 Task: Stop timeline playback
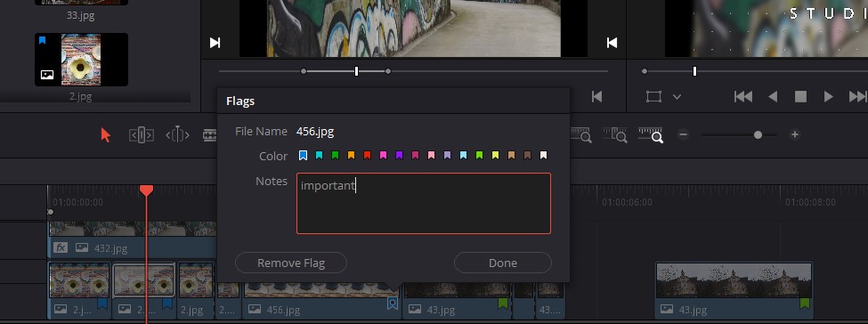pos(800,97)
